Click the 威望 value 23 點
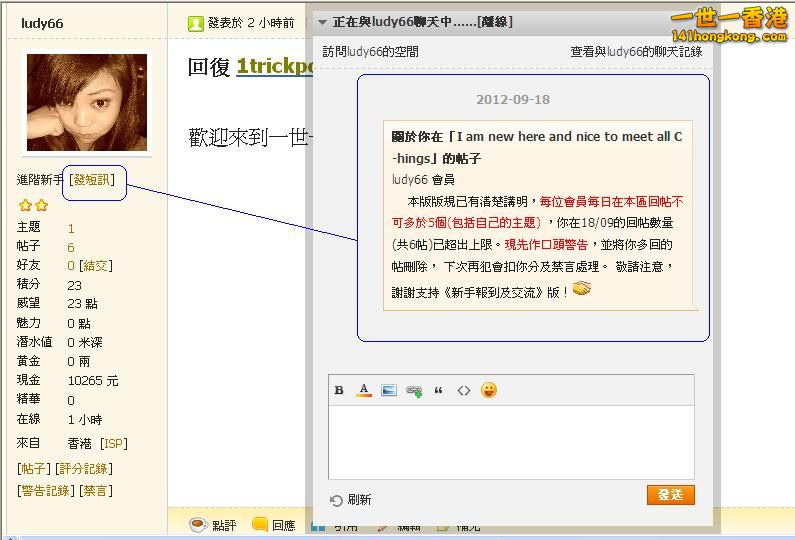 tap(82, 304)
